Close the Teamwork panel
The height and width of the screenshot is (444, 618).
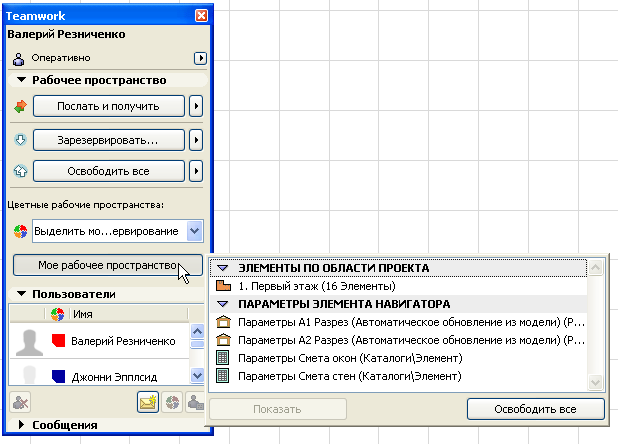tap(201, 15)
